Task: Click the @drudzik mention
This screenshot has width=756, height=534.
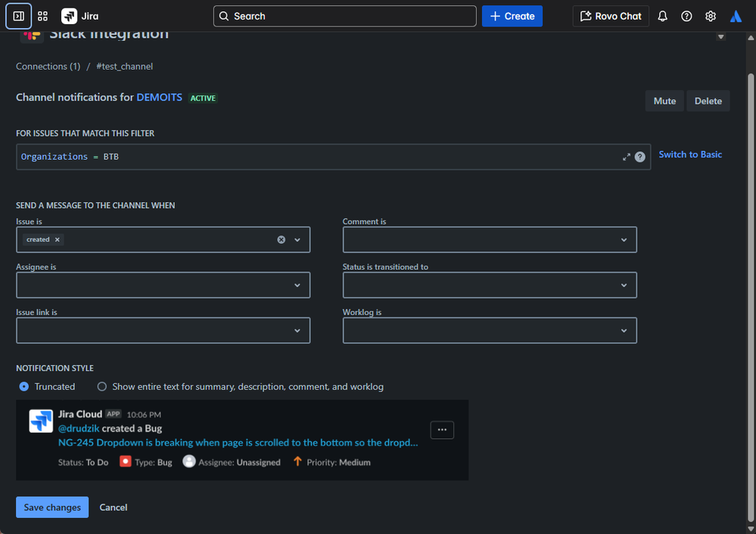Action: pyautogui.click(x=79, y=429)
